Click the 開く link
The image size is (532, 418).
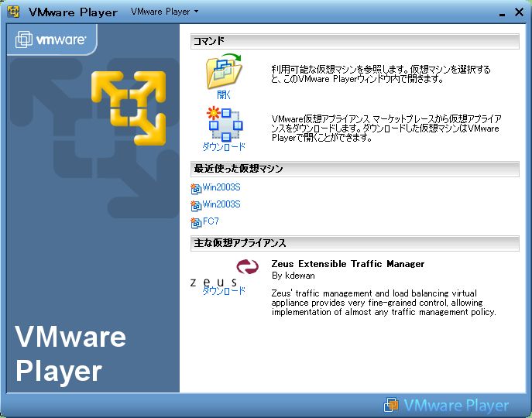(224, 95)
